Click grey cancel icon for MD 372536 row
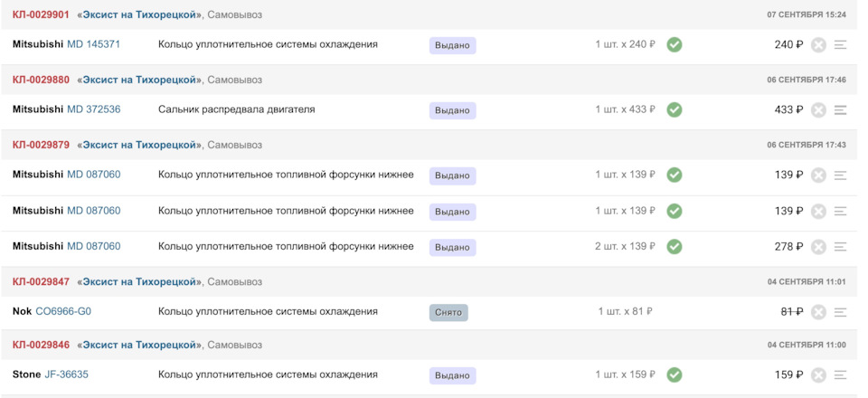The image size is (868, 398). pos(818,109)
